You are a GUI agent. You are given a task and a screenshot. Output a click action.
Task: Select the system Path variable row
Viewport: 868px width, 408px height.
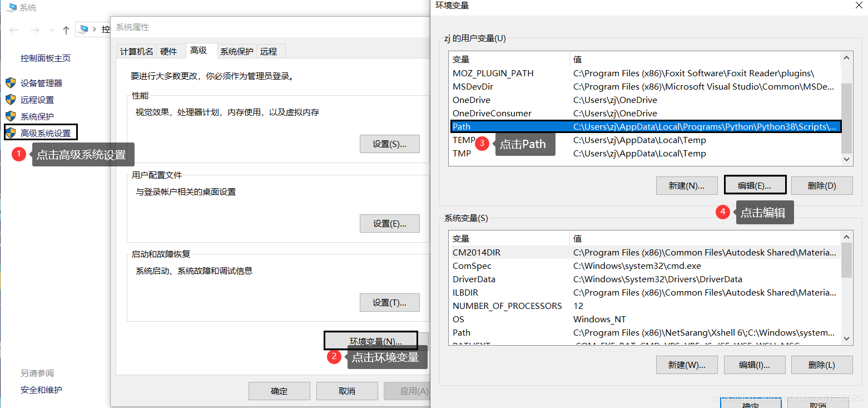[645, 332]
